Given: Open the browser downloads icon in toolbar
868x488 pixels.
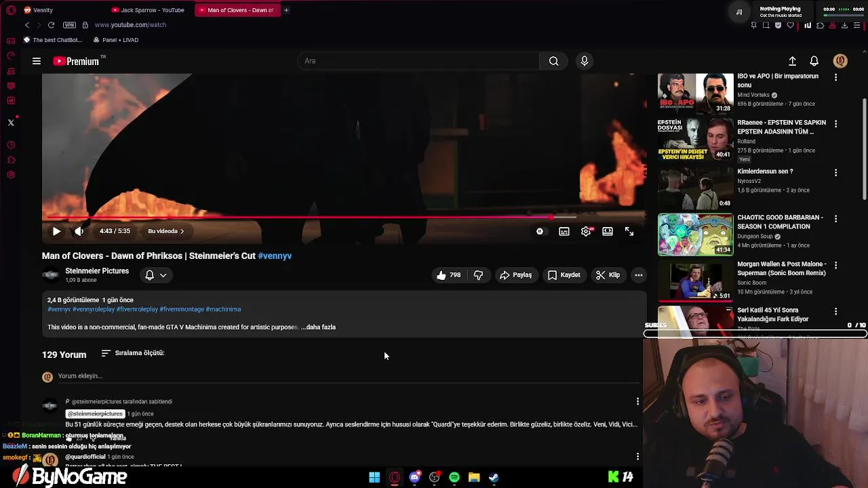Looking at the screenshot, I should pos(844,26).
